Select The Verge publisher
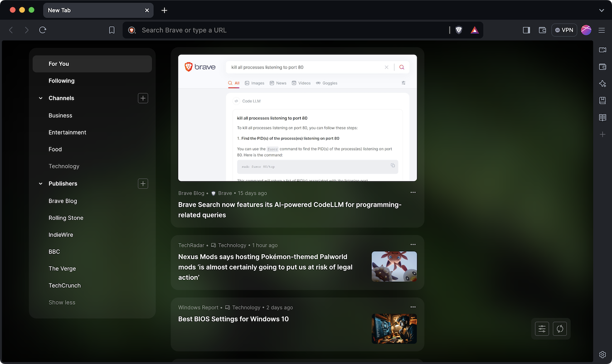 click(x=62, y=269)
